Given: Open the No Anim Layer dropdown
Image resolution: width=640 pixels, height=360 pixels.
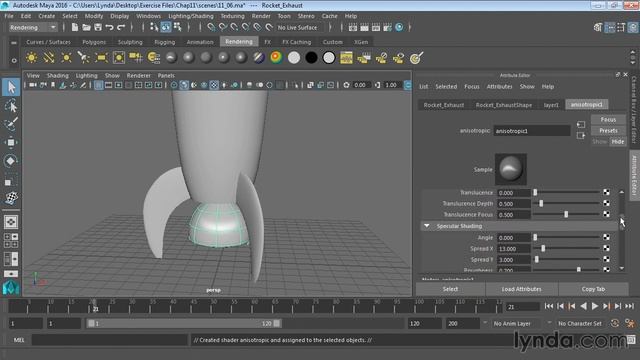Looking at the screenshot, I should (518, 323).
